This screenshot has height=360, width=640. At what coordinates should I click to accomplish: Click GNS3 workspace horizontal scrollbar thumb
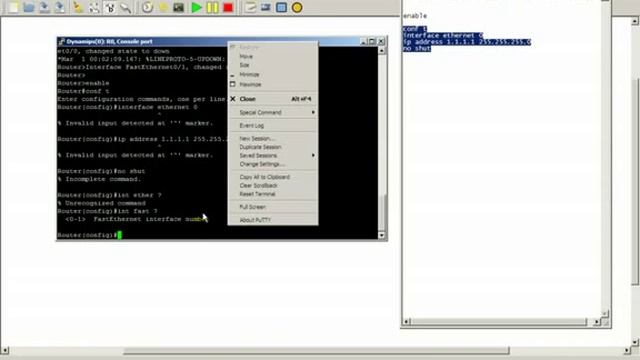coord(316,351)
